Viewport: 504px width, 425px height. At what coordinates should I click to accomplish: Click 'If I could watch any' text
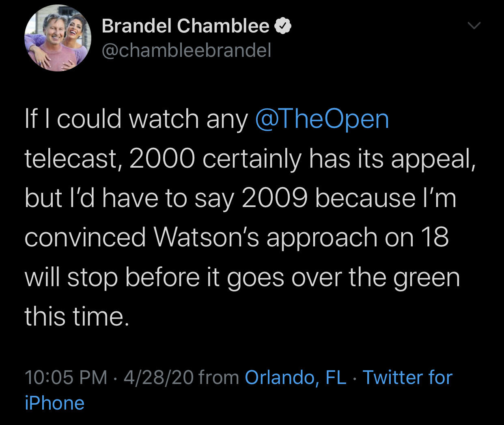click(136, 119)
